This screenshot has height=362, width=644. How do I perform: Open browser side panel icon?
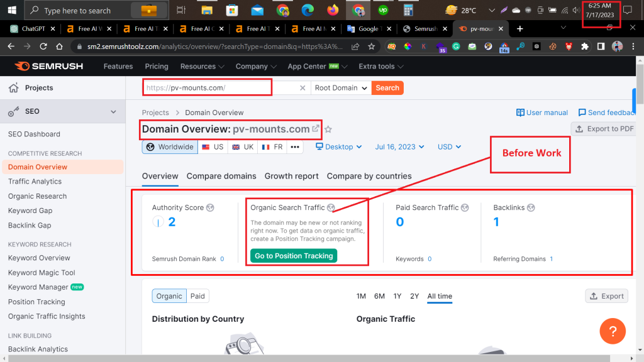(601, 47)
